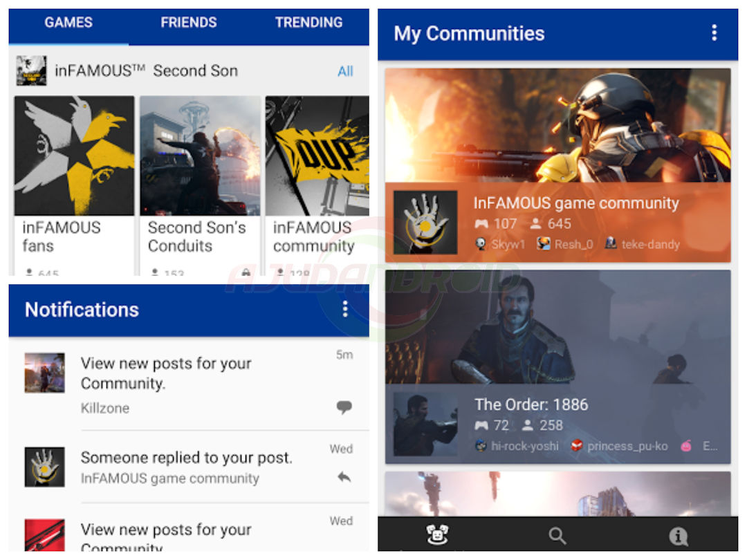
Task: Open member princess_pu-ko
Action: (619, 446)
